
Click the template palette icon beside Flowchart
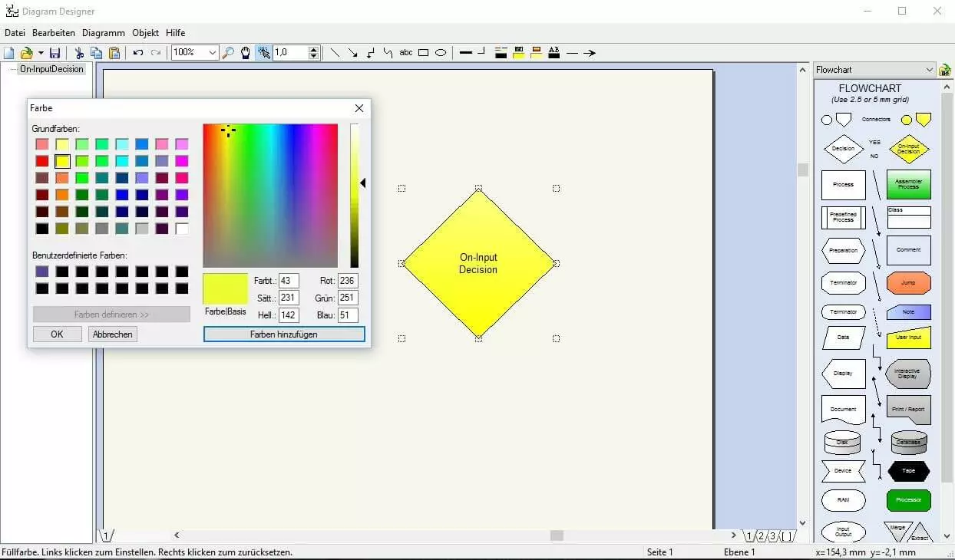tap(945, 70)
